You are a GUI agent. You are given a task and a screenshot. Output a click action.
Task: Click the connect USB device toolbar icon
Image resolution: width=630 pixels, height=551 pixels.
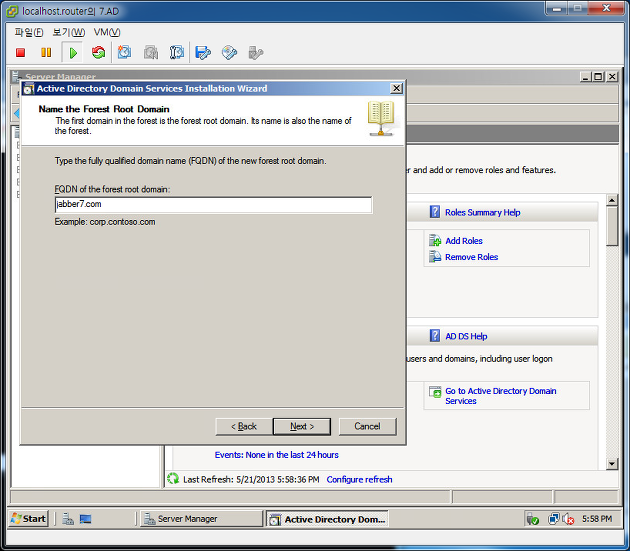pyautogui.click(x=256, y=53)
